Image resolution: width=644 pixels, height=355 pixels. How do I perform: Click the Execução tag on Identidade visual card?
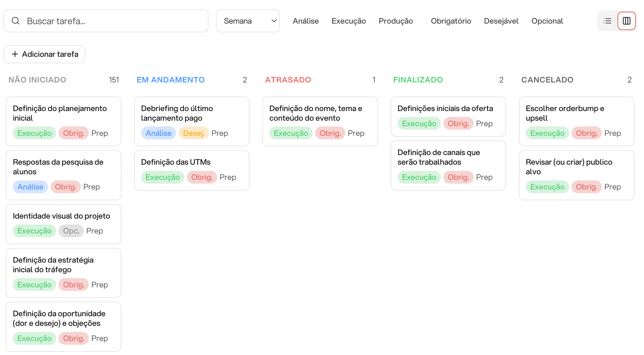coord(34,231)
